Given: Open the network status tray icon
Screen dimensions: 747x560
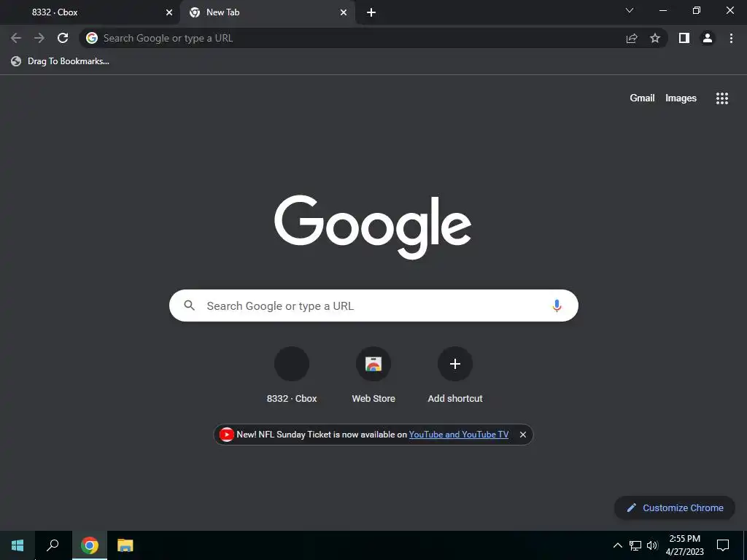Looking at the screenshot, I should (635, 545).
